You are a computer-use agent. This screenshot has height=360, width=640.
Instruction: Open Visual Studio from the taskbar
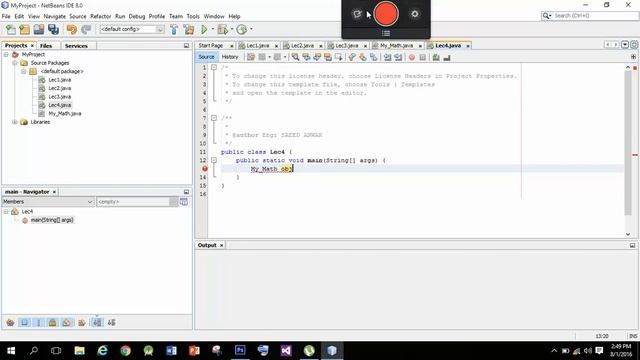tap(286, 351)
